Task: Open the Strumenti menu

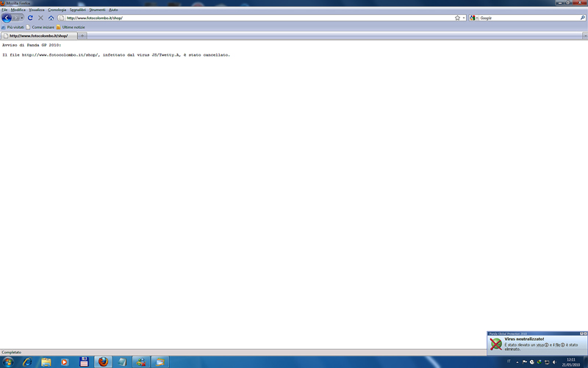Action: [97, 10]
